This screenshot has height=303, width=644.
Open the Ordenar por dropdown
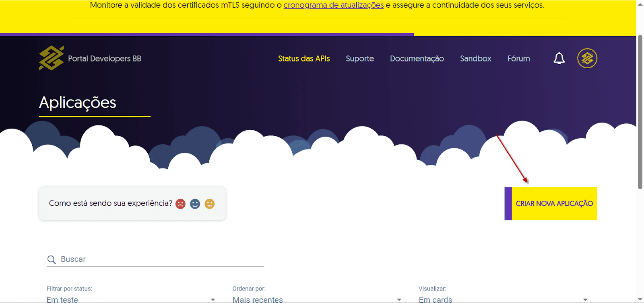[317, 299]
